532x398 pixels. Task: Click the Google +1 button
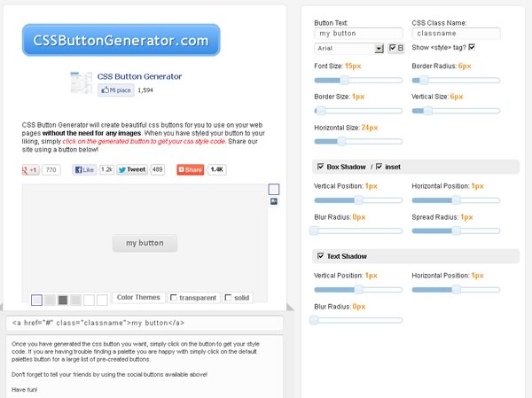(30, 169)
